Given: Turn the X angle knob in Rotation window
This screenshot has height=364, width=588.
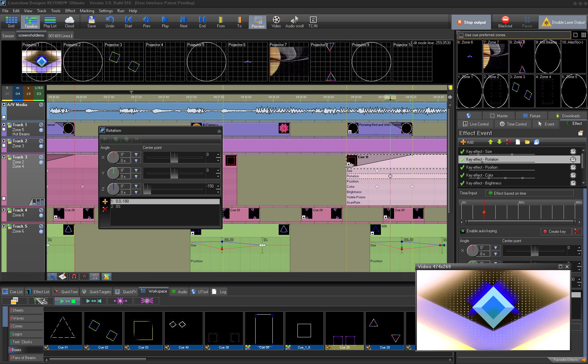Looking at the screenshot, I should (113, 157).
